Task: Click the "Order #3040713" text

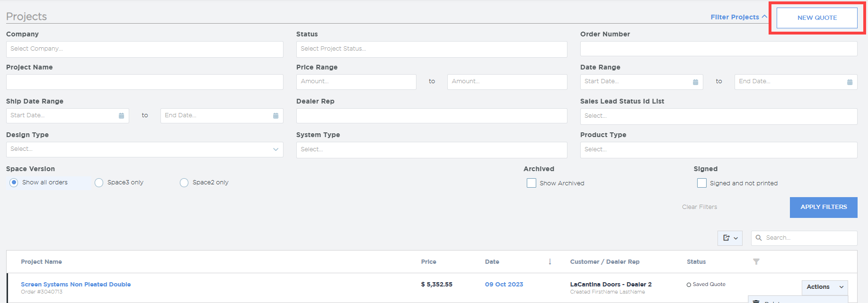Action: [42, 292]
